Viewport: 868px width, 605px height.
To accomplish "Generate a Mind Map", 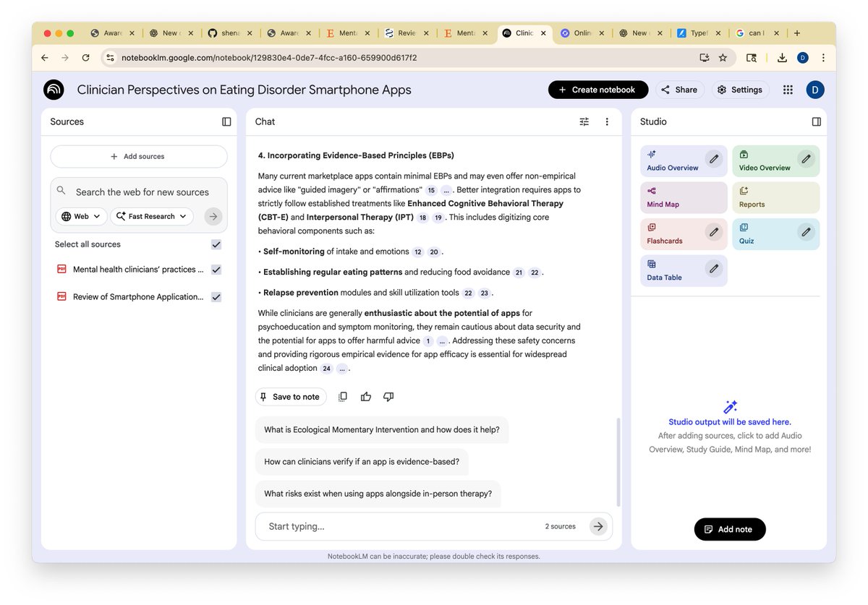I will [x=684, y=197].
